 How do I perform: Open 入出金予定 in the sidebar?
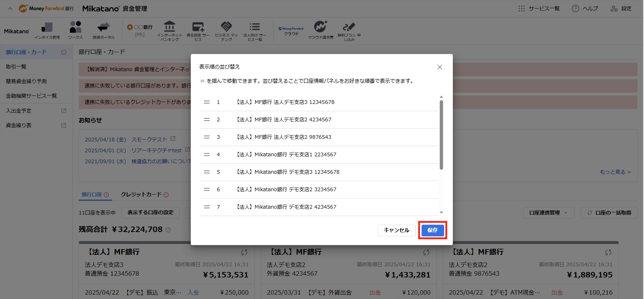pos(36,111)
